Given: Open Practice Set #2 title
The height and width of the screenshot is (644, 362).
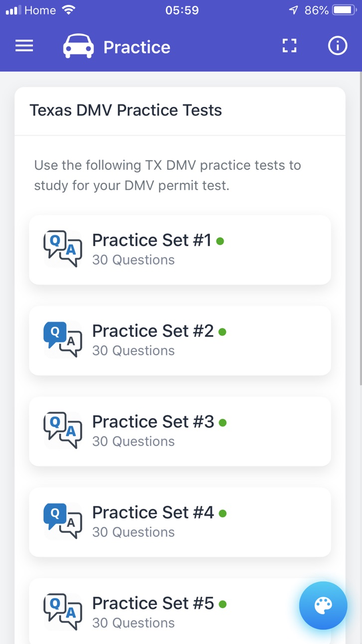Looking at the screenshot, I should pos(153,331).
